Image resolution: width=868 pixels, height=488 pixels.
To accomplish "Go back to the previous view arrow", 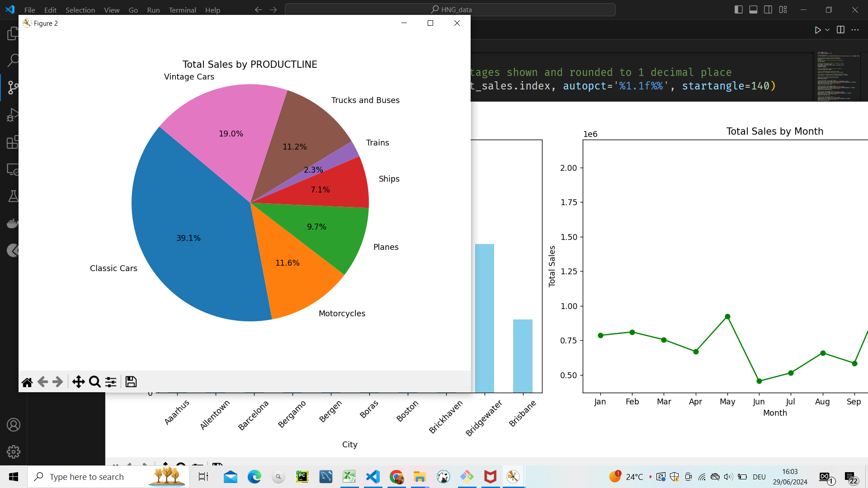I will pos(43,382).
